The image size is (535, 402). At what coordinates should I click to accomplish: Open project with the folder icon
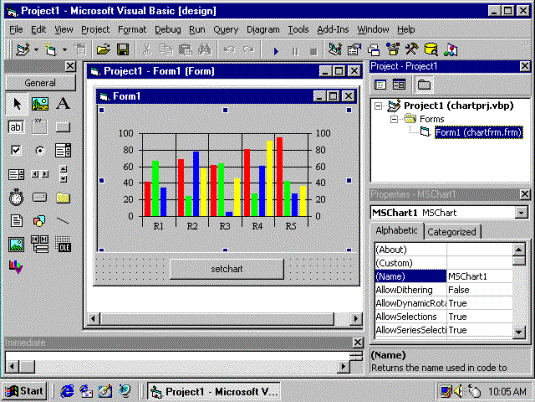103,50
